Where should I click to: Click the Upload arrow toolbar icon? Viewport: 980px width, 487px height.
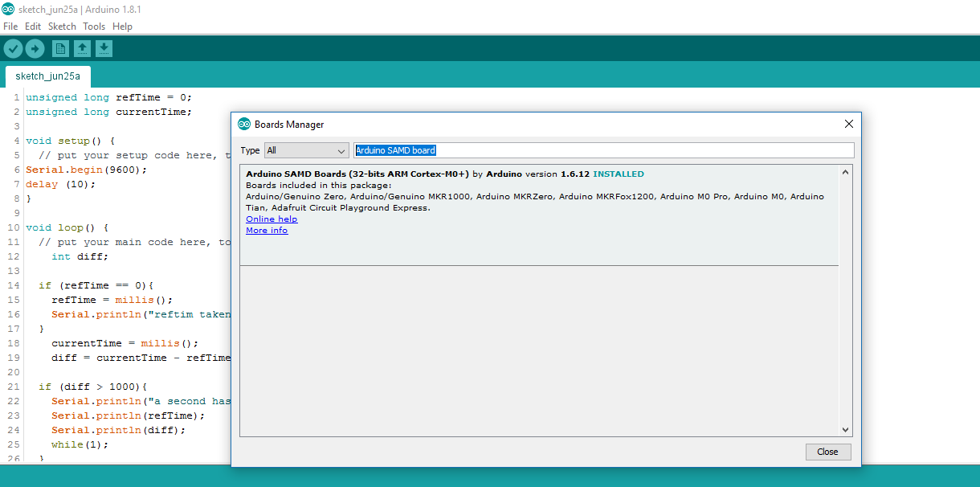[35, 49]
